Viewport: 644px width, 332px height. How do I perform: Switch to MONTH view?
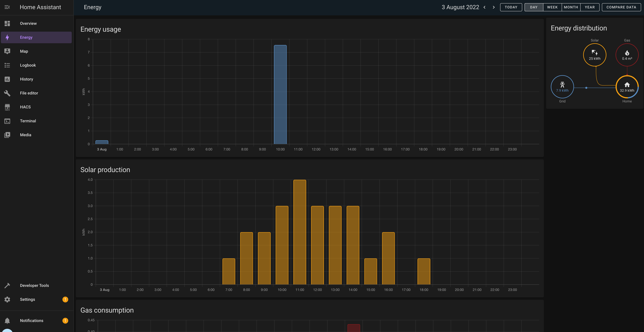click(x=571, y=7)
